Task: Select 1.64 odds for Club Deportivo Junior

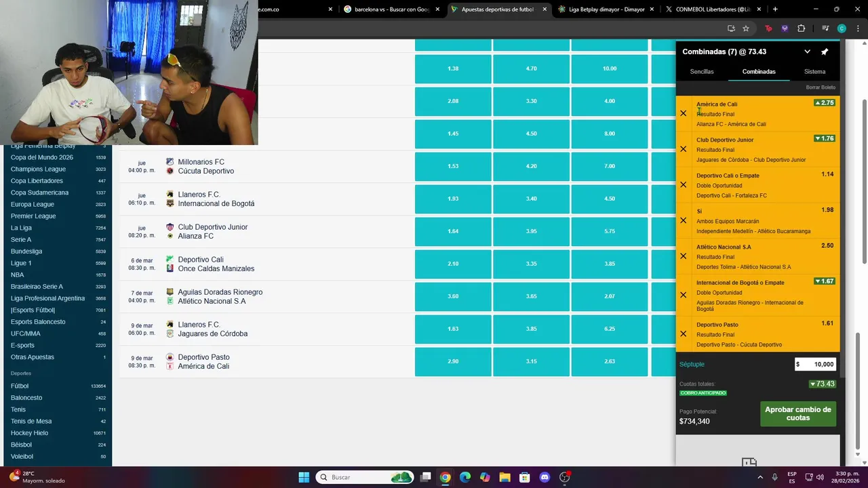Action: tap(453, 231)
